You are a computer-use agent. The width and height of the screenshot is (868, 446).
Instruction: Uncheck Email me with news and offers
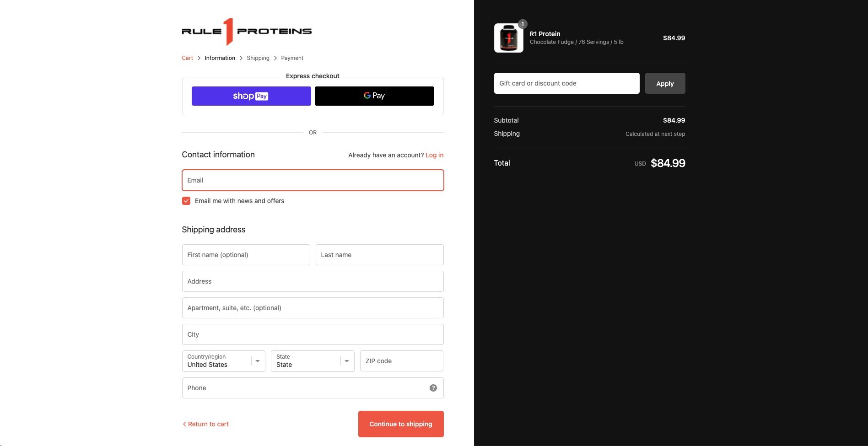click(x=186, y=201)
